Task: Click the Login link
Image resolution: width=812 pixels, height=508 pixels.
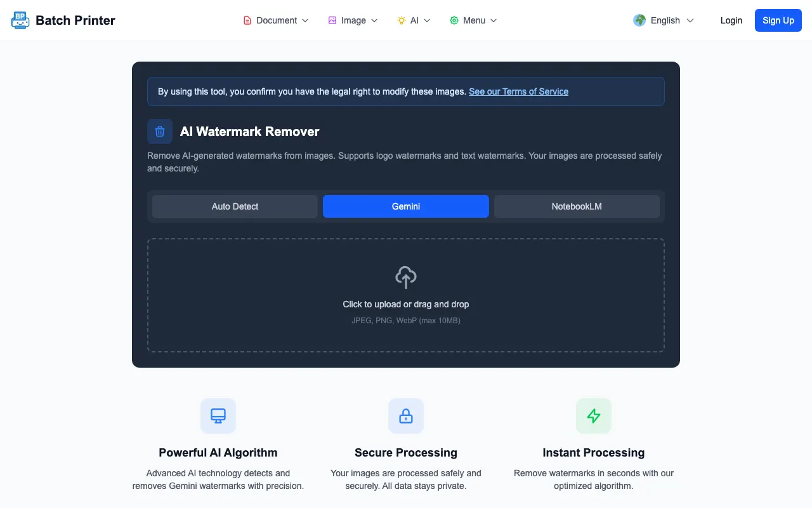Action: pos(731,20)
